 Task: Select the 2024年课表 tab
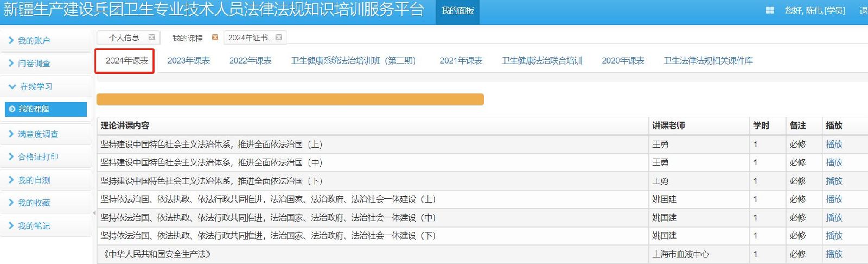point(126,60)
